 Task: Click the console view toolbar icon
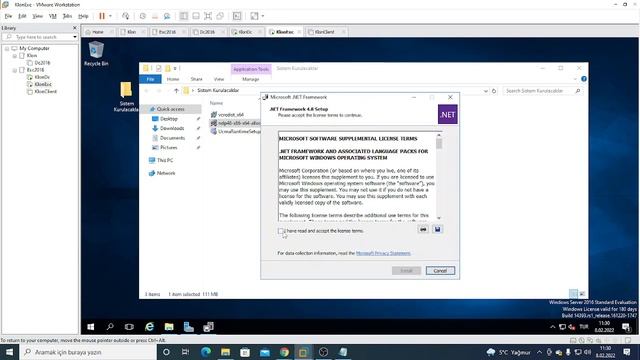[237, 16]
